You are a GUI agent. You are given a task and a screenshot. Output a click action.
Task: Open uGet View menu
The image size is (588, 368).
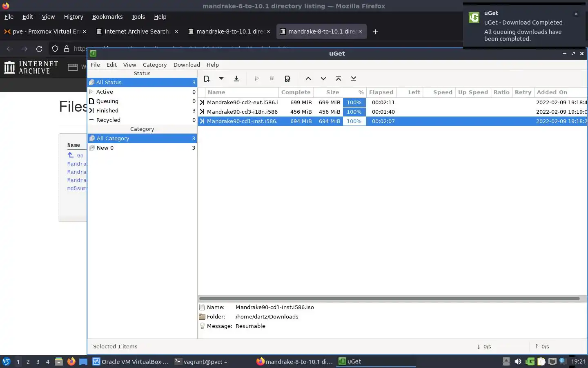[129, 65]
